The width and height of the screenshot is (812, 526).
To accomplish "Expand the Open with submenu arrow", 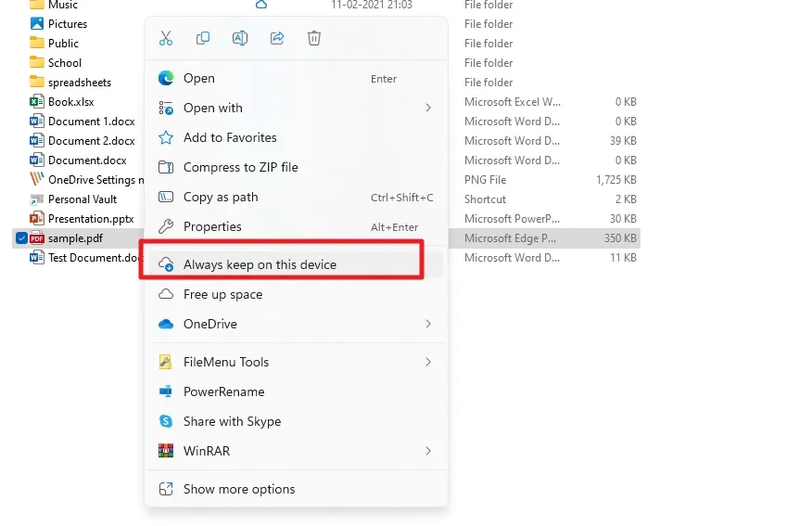I will (428, 108).
